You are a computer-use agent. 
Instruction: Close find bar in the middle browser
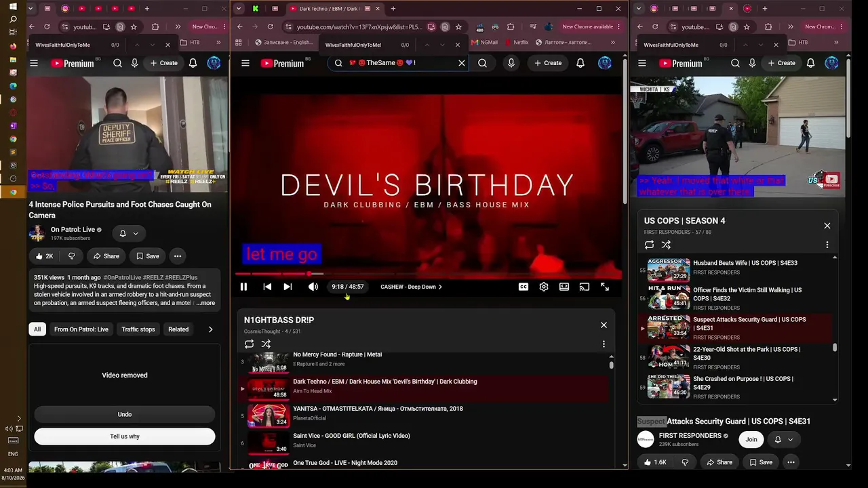pyautogui.click(x=458, y=45)
